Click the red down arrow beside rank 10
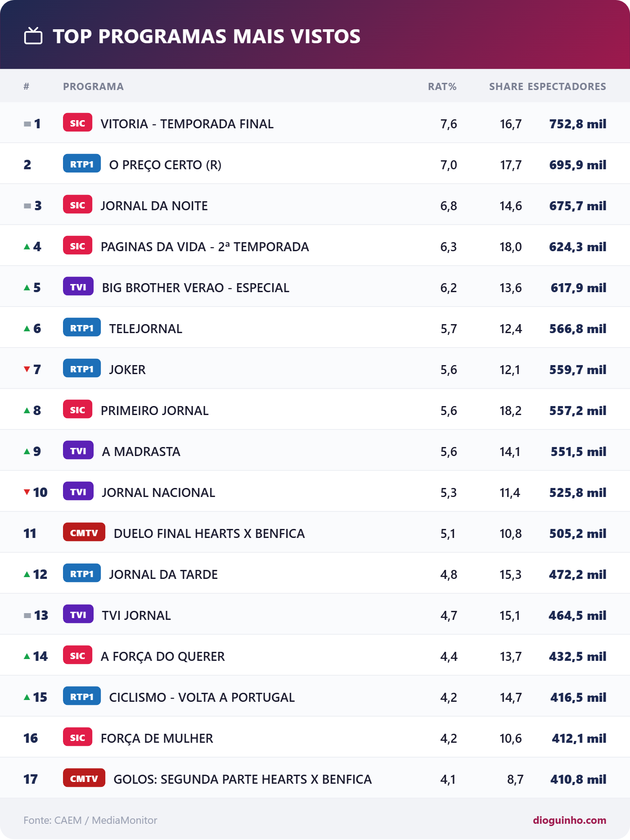 27,492
